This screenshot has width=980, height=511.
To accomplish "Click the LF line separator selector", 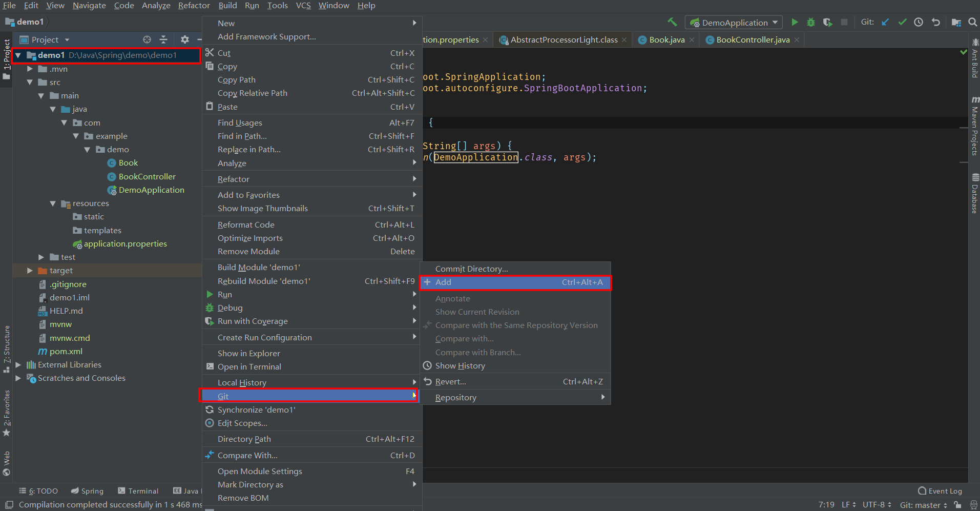I will [x=848, y=505].
